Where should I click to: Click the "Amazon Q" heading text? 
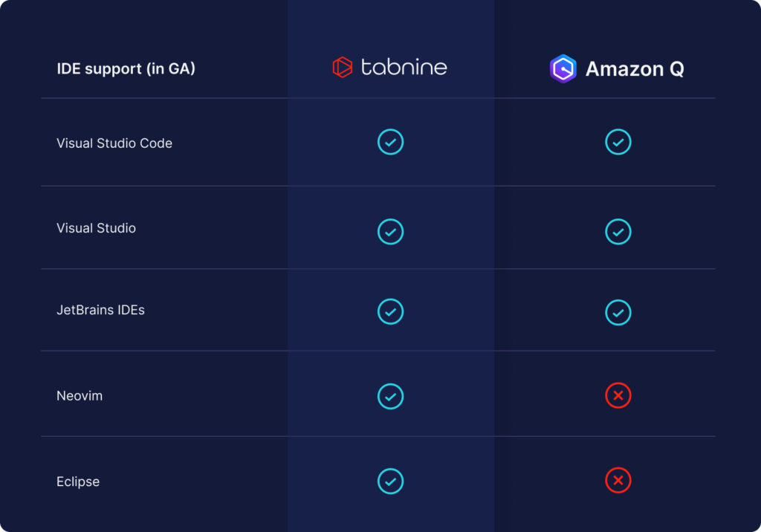coord(635,69)
